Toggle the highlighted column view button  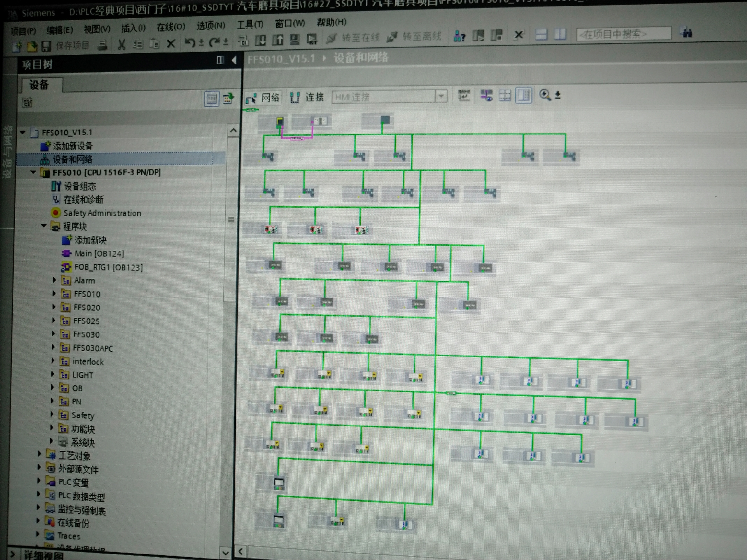[x=524, y=95]
